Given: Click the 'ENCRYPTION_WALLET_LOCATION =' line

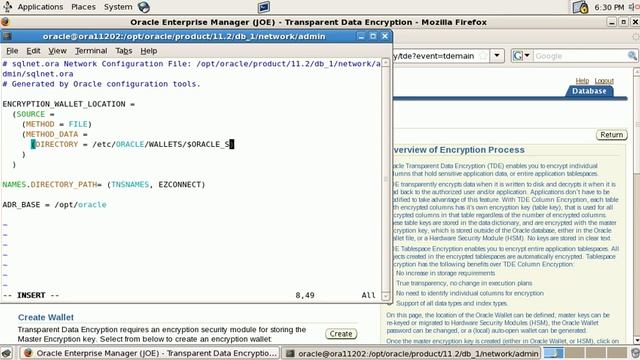Looking at the screenshot, I should (x=69, y=104).
